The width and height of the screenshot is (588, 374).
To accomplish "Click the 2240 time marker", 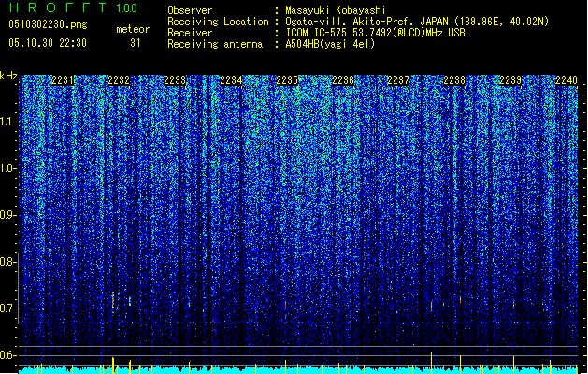I will click(566, 80).
